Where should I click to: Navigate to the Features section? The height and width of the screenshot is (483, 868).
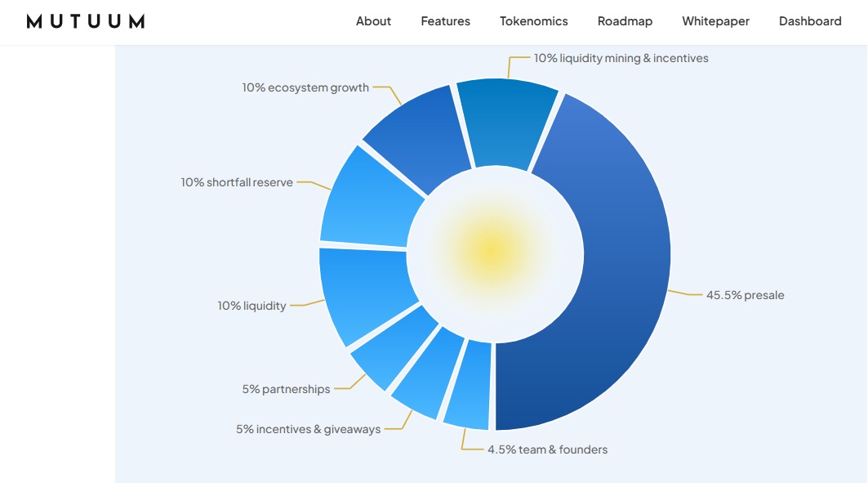pyautogui.click(x=445, y=21)
